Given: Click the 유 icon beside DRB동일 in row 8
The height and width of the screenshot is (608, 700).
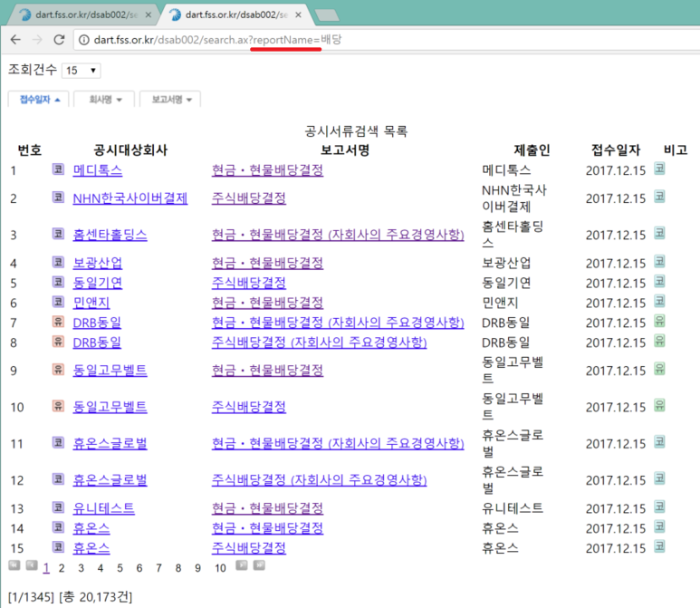Looking at the screenshot, I should (x=58, y=342).
